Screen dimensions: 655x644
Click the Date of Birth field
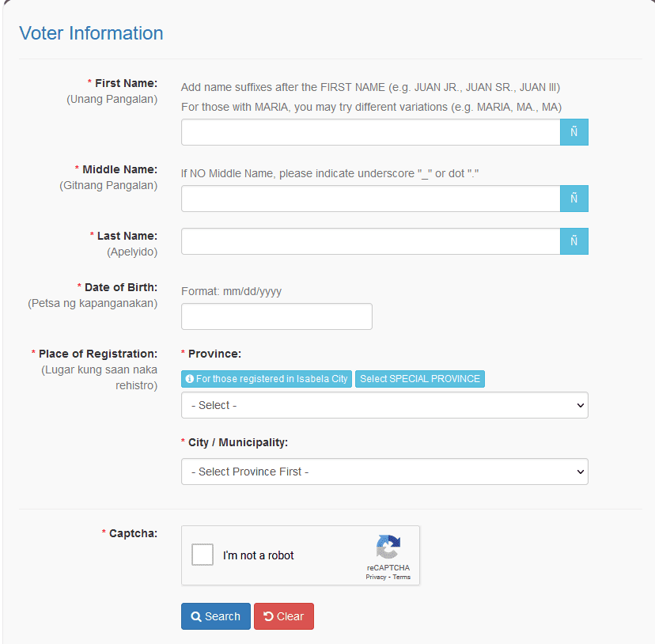coord(276,316)
